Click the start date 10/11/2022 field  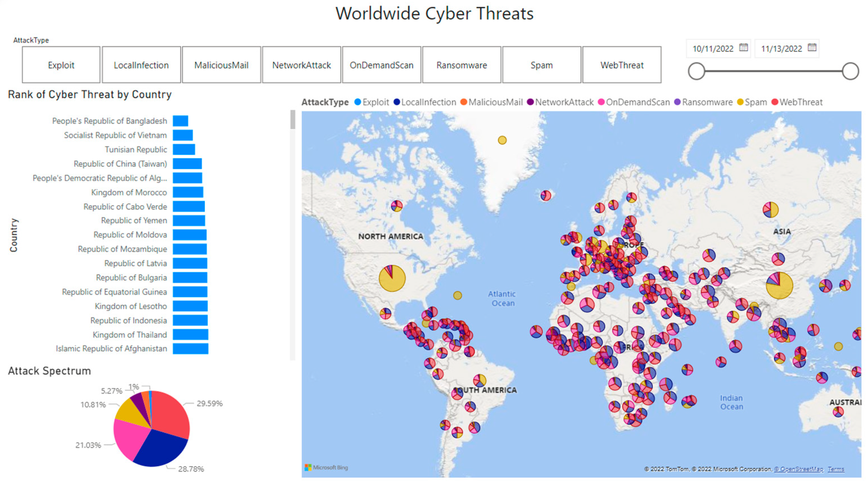tap(713, 49)
